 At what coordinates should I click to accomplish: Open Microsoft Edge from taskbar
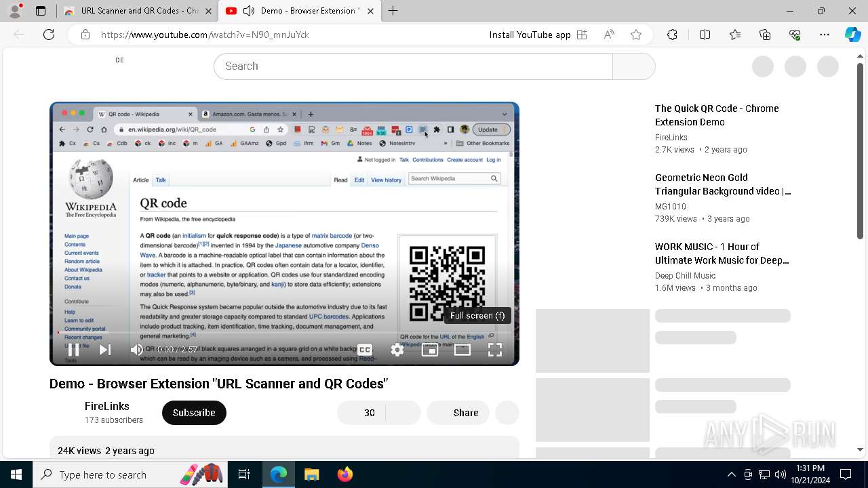[279, 474]
